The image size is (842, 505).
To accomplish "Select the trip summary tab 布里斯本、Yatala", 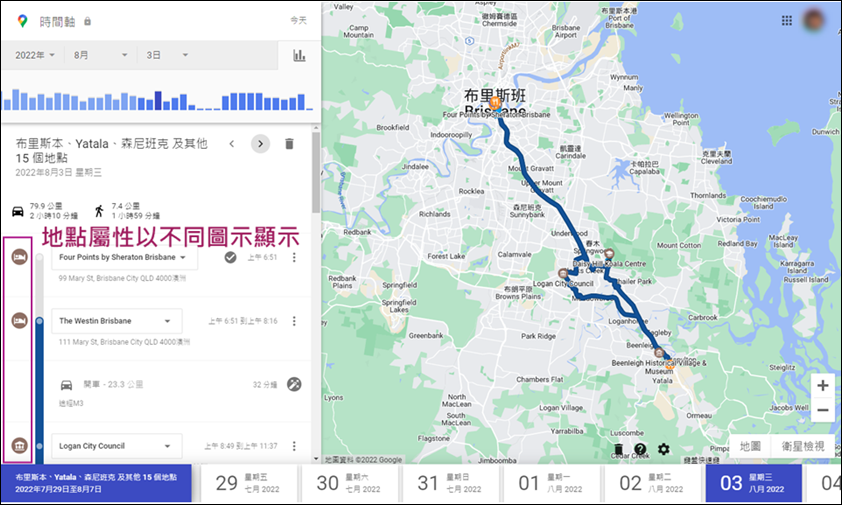I will pyautogui.click(x=96, y=483).
